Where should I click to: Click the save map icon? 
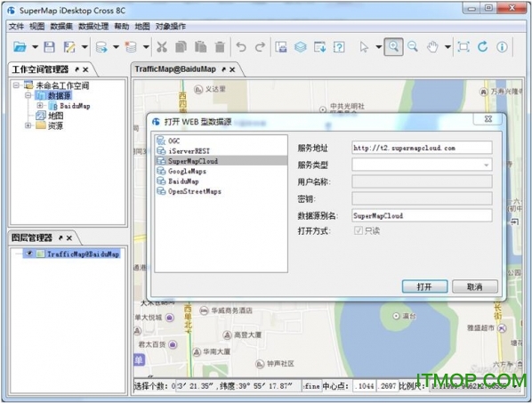point(281,47)
